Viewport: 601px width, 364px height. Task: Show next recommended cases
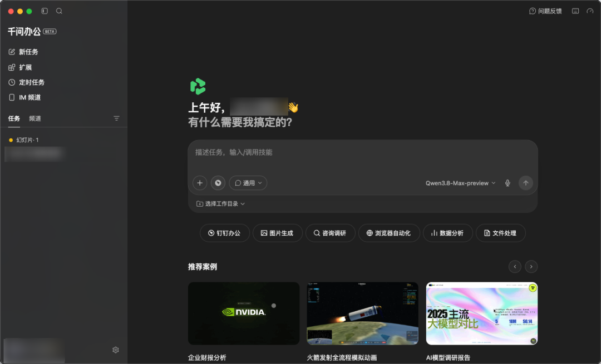[531, 266]
